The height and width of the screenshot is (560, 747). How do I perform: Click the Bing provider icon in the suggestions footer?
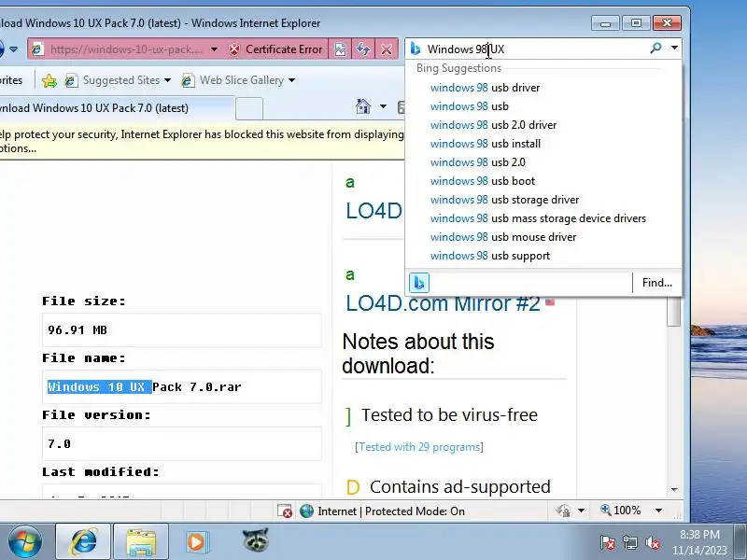(x=419, y=283)
